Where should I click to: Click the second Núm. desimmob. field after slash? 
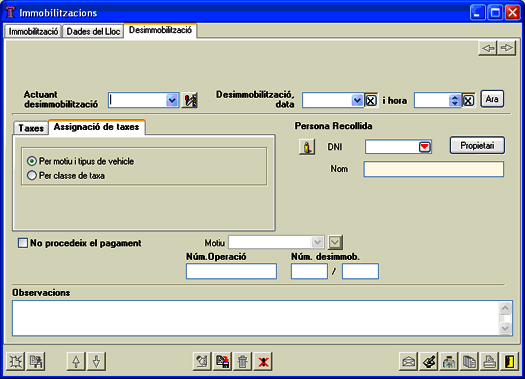pyautogui.click(x=360, y=271)
